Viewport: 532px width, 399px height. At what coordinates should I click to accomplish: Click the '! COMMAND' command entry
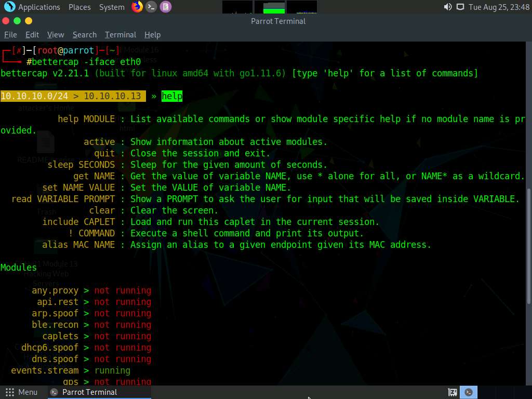(91, 233)
